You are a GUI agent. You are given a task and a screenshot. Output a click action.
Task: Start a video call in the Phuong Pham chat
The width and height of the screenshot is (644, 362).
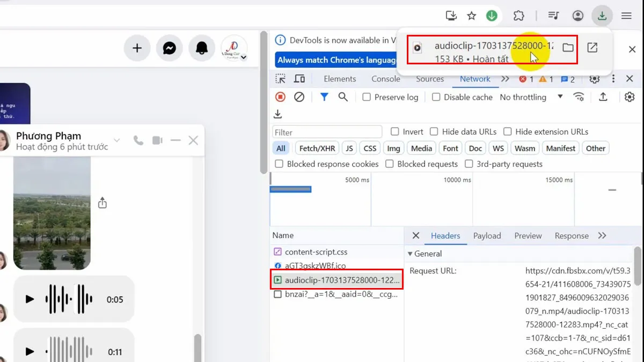tap(156, 140)
